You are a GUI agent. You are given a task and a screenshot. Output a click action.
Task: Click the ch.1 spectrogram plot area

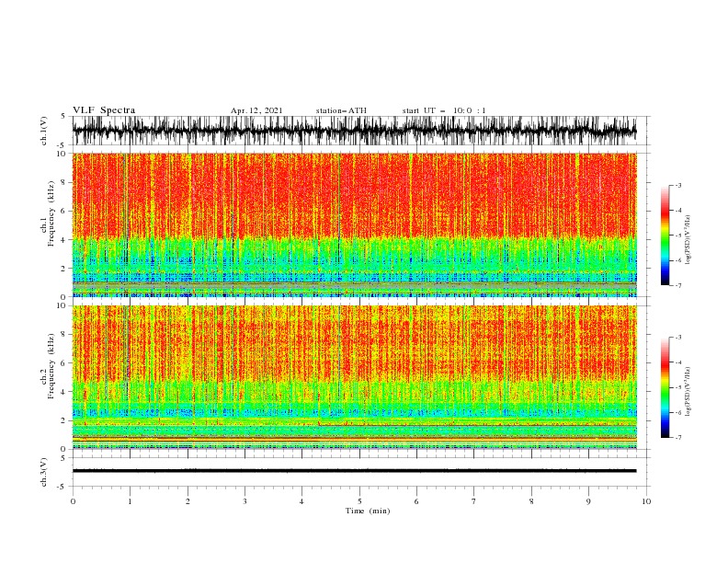354,224
